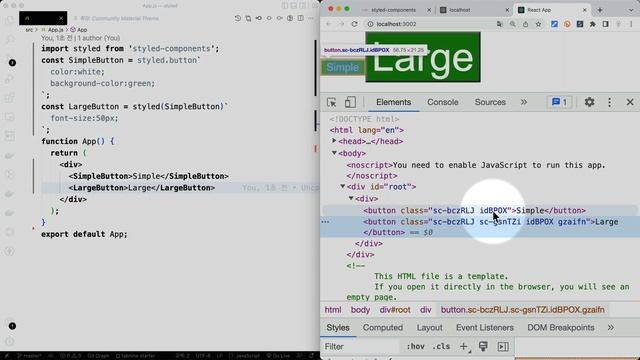The height and width of the screenshot is (360, 640).
Task: Collapse the div id root node
Action: (x=342, y=187)
